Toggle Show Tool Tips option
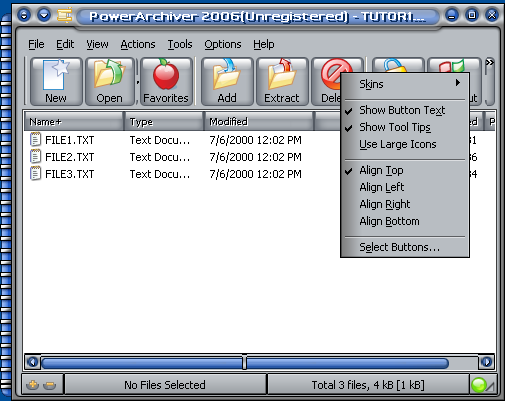This screenshot has width=505, height=401. [x=405, y=127]
